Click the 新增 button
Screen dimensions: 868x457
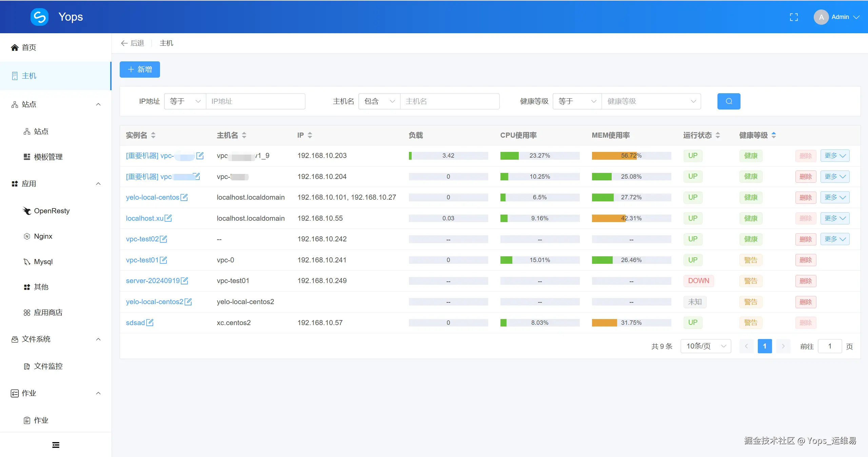[x=140, y=69]
